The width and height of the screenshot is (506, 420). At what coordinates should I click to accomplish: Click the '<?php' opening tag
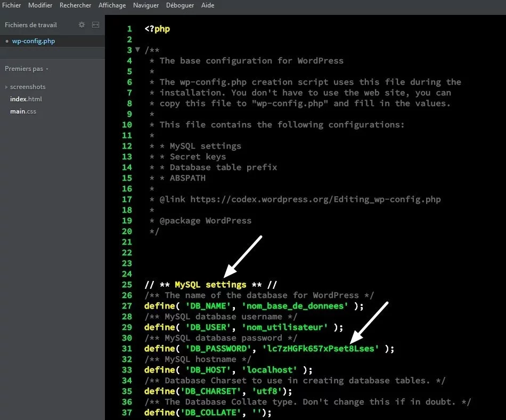click(x=157, y=29)
